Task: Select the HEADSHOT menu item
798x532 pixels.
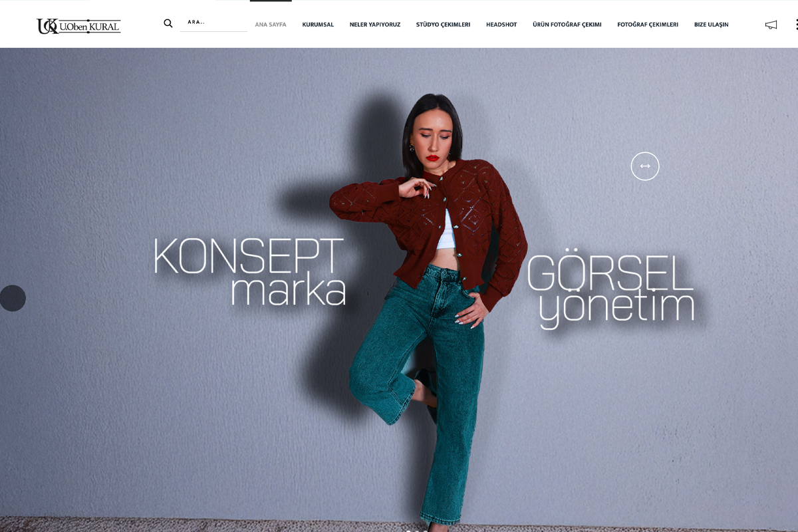Action: point(501,25)
